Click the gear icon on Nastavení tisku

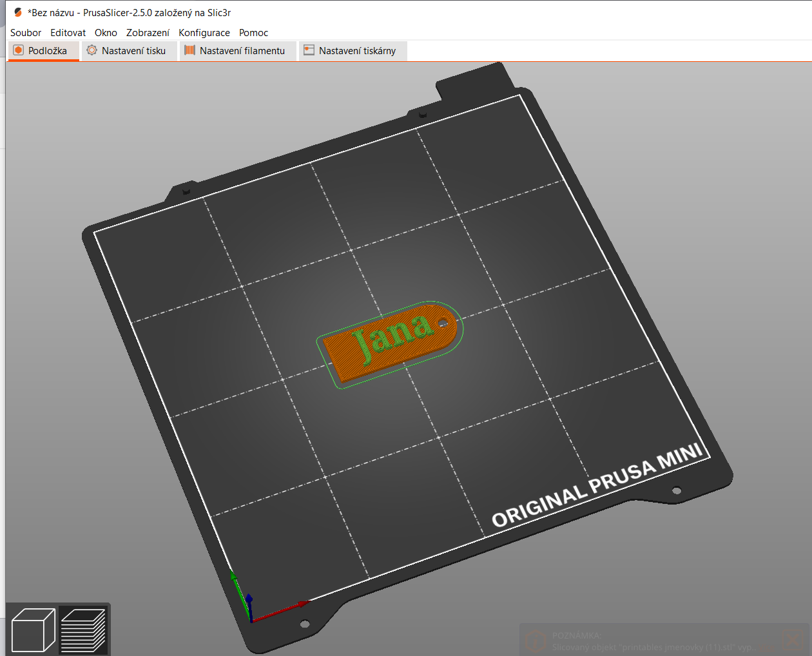[x=92, y=50]
